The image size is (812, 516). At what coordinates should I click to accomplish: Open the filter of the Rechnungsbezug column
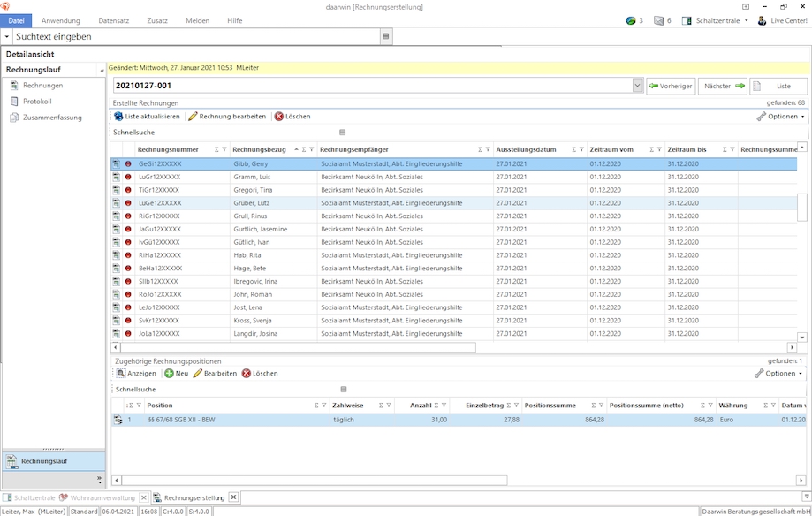tap(312, 149)
